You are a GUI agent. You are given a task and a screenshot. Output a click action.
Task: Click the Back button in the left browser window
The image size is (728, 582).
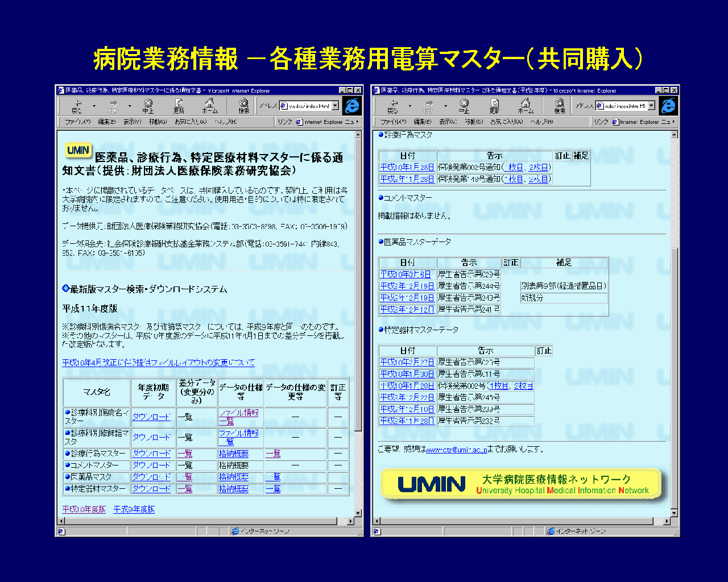77,106
